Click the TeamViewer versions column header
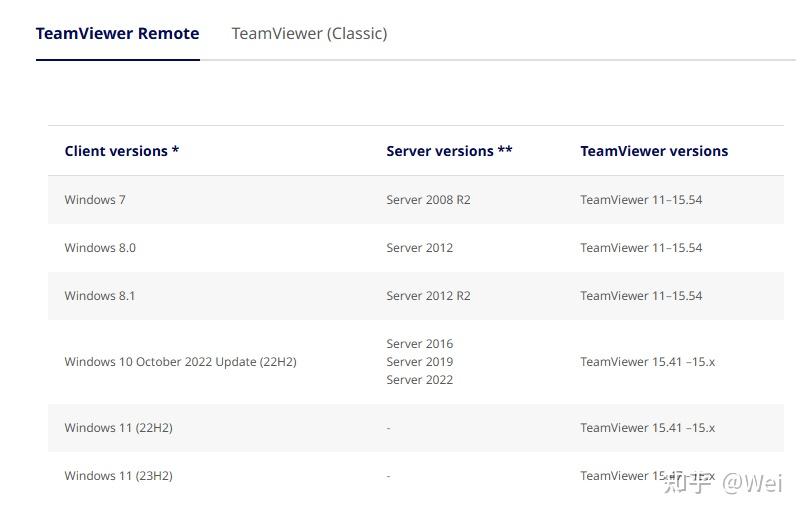Viewport: 802px width, 516px height. tap(654, 151)
